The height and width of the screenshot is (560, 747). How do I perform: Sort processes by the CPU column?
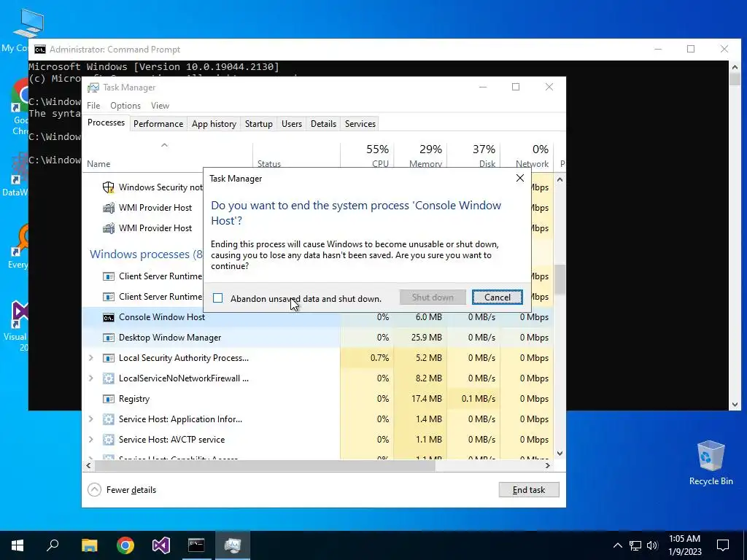(368, 155)
